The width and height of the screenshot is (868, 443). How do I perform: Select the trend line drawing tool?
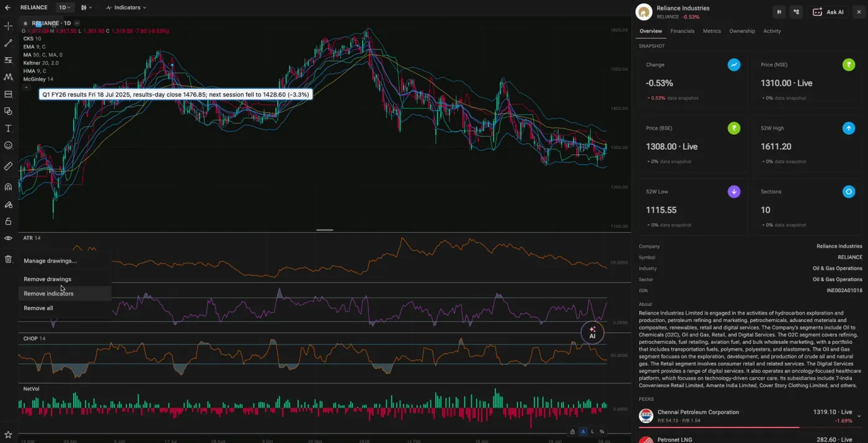coord(8,43)
